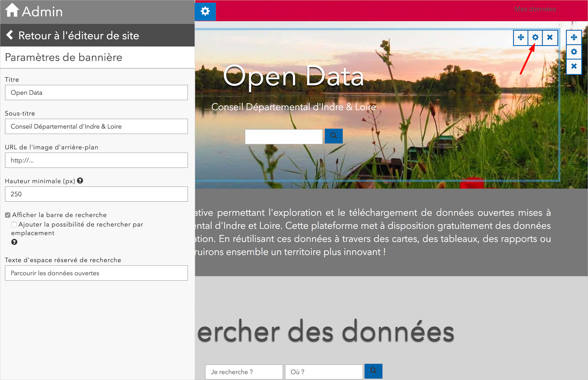Image resolution: width=588 pixels, height=380 pixels.
Task: Enable Ajouter la possibilité de rechercher par emplacement
Action: pos(14,225)
